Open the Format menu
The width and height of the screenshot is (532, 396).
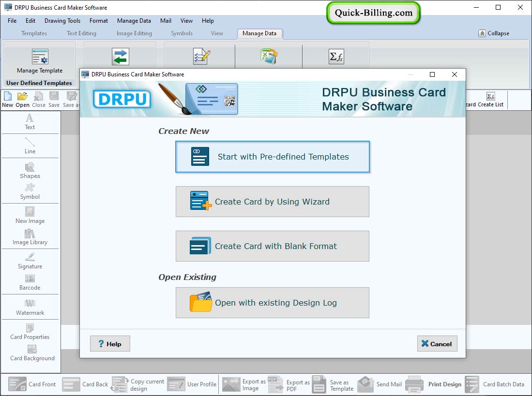coord(99,21)
